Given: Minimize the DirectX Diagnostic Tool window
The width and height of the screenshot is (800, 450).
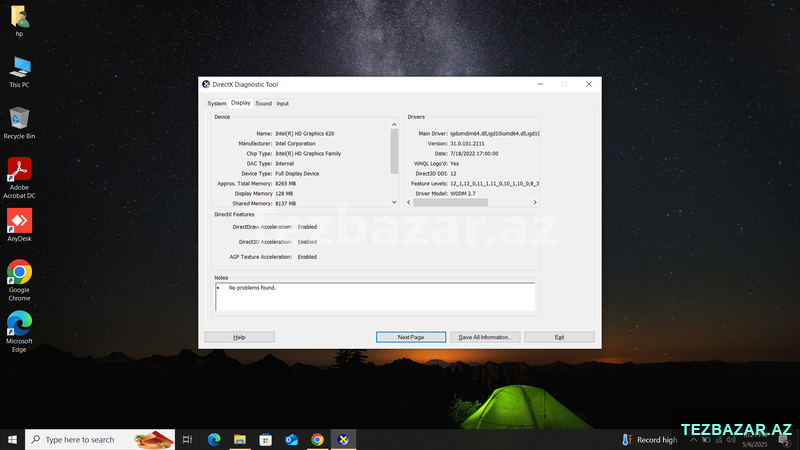Looking at the screenshot, I should [540, 84].
